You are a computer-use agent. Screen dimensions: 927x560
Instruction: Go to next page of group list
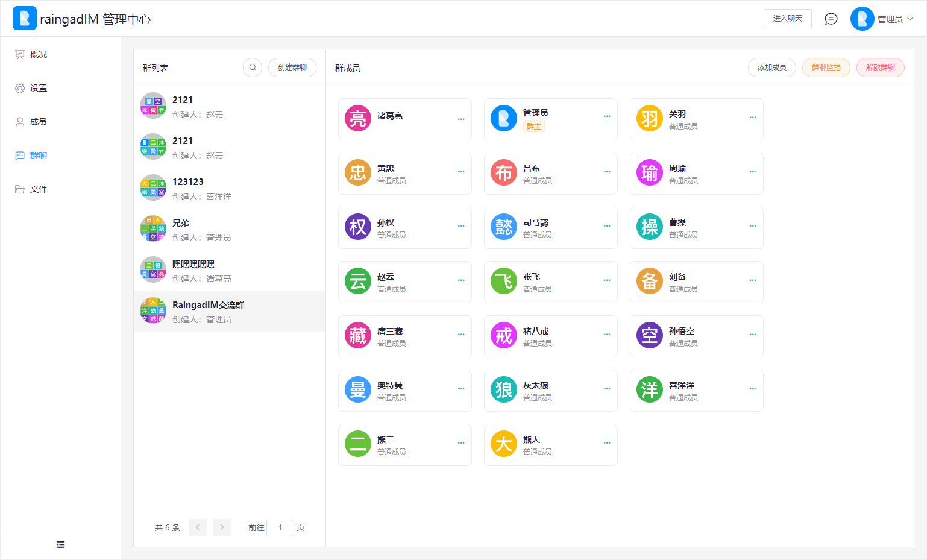click(x=221, y=527)
